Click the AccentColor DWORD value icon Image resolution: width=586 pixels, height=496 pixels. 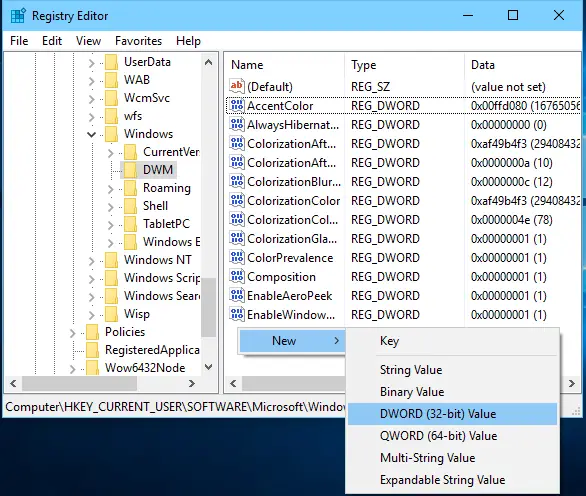pyautogui.click(x=237, y=106)
